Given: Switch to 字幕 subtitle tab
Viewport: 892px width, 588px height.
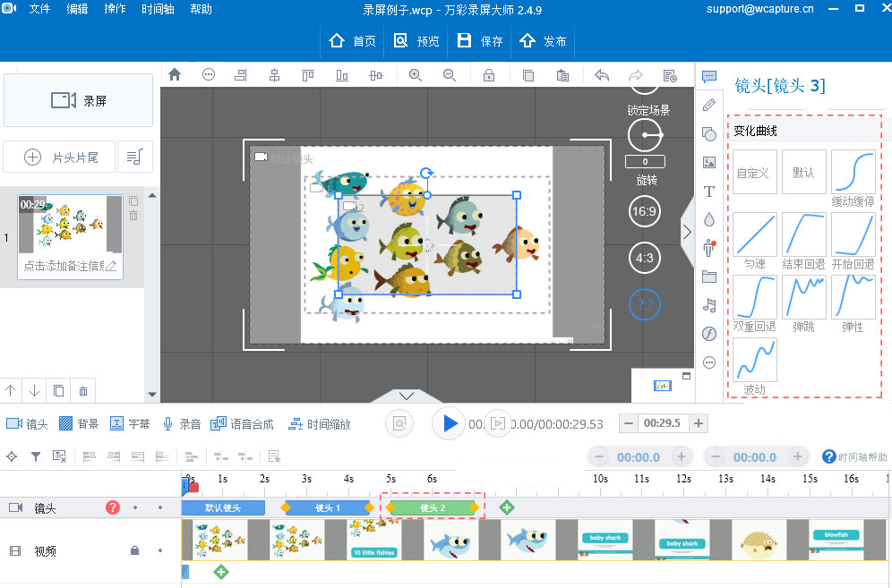Looking at the screenshot, I should tap(130, 424).
